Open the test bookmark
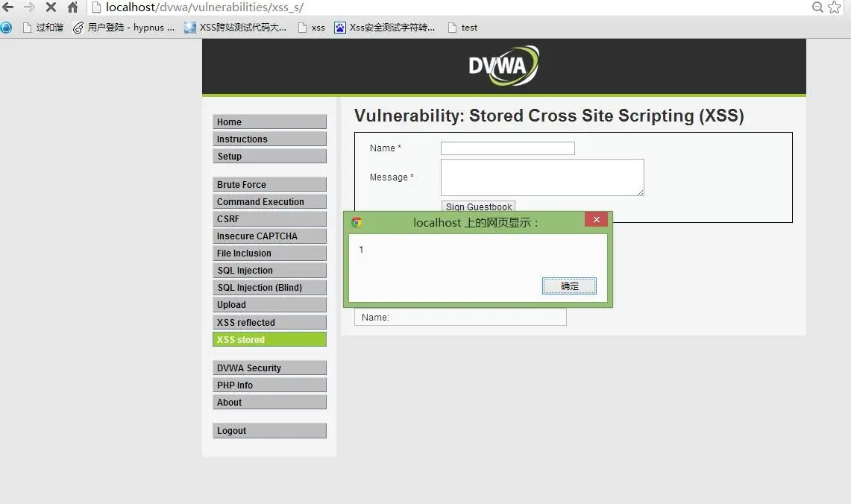Screen dimensions: 851x504 tap(462, 28)
